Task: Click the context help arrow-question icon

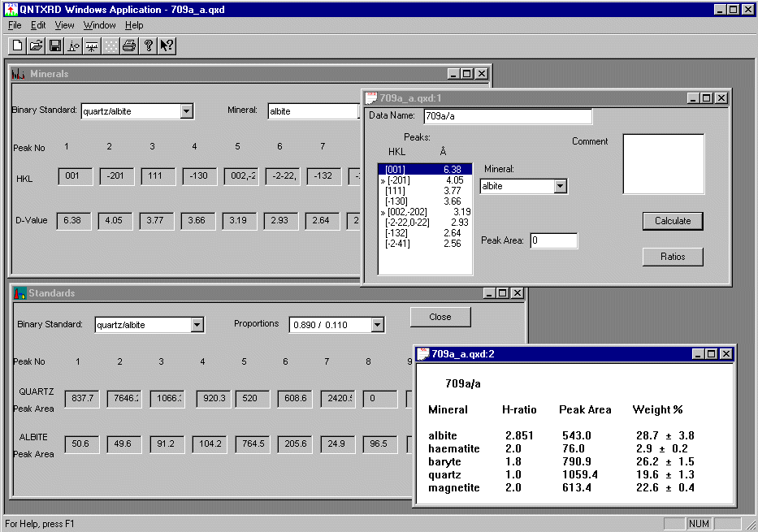Action: (167, 46)
